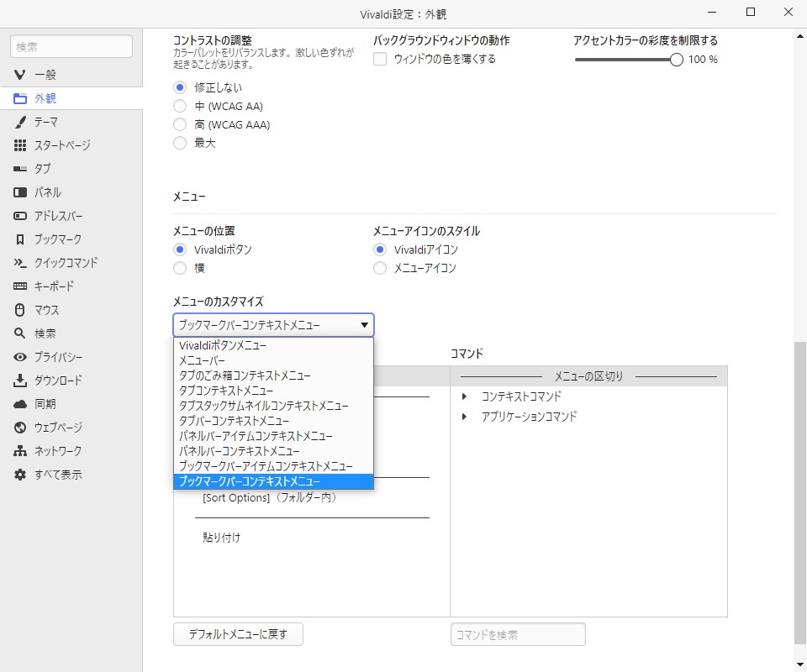Click the keyboard icon beside キーボード
Image resolution: width=807 pixels, height=672 pixels.
19,286
